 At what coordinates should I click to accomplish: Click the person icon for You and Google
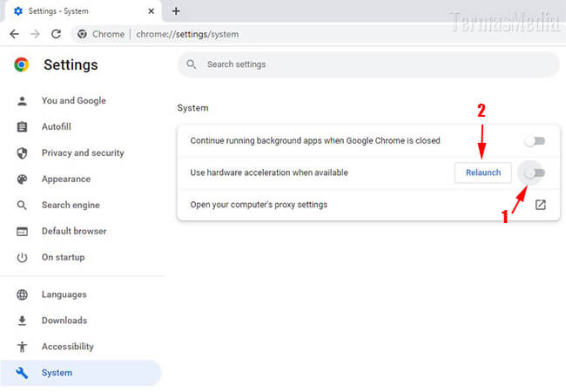click(x=22, y=101)
